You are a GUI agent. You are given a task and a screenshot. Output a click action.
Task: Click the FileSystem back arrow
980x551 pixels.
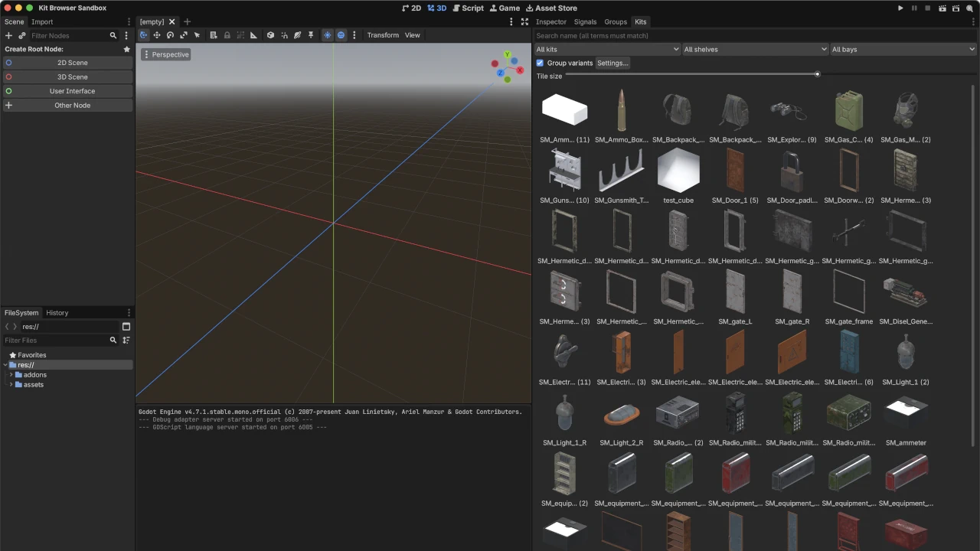(x=7, y=327)
